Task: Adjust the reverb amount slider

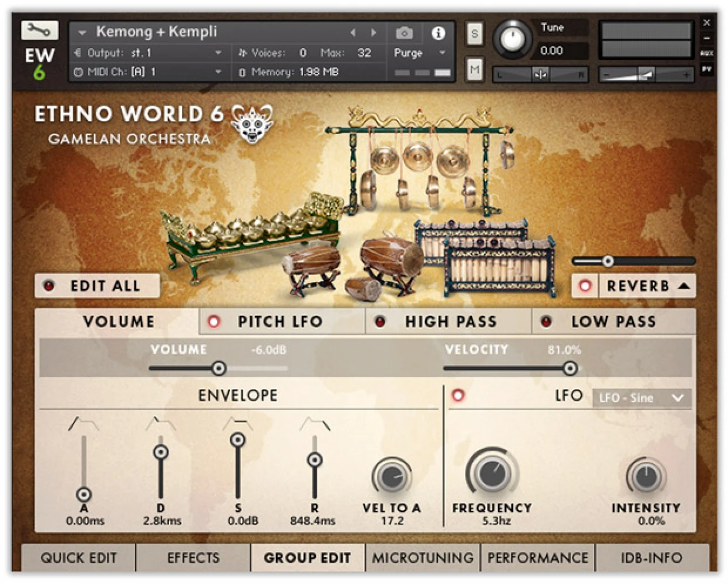Action: 608,261
